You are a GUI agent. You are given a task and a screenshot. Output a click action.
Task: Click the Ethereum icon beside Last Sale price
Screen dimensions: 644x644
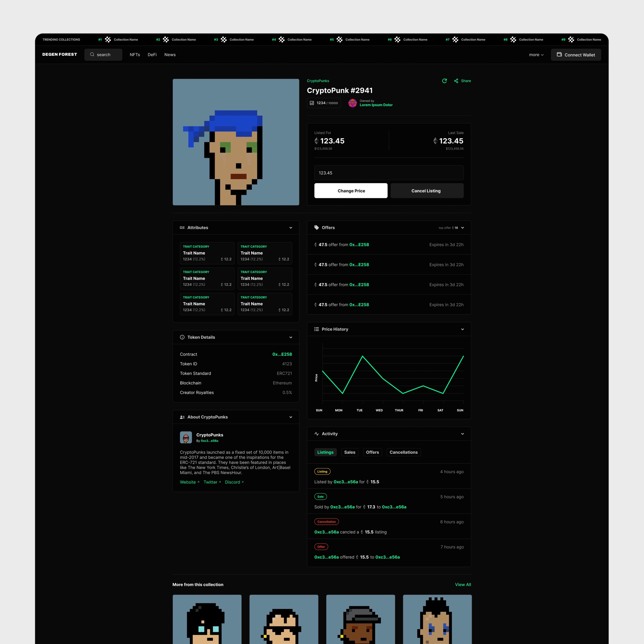pyautogui.click(x=435, y=141)
